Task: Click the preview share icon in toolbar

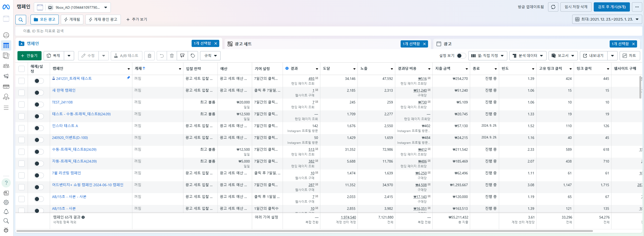Action: coord(182,56)
